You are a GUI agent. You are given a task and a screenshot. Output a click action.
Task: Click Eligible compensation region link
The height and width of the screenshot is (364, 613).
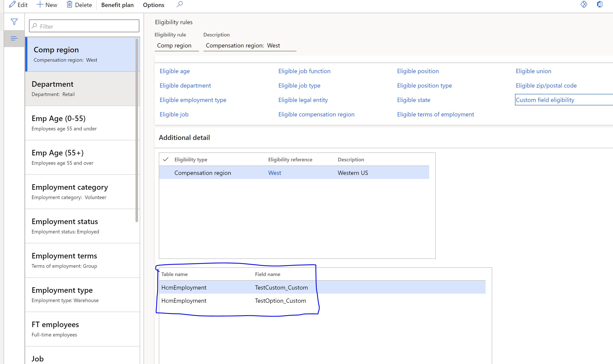[316, 114]
